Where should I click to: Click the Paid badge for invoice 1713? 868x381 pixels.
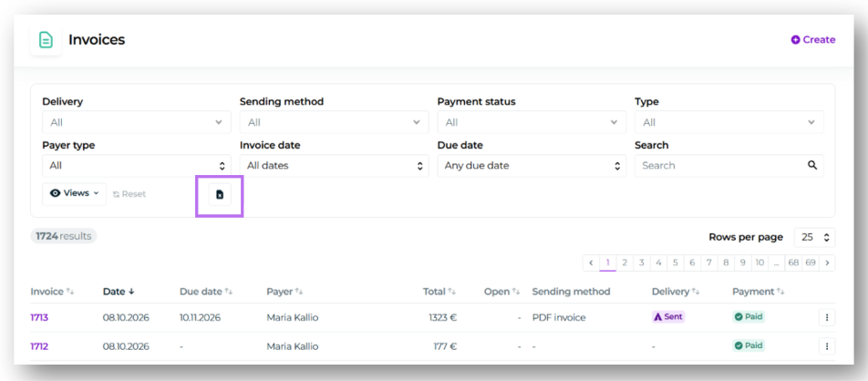[749, 317]
